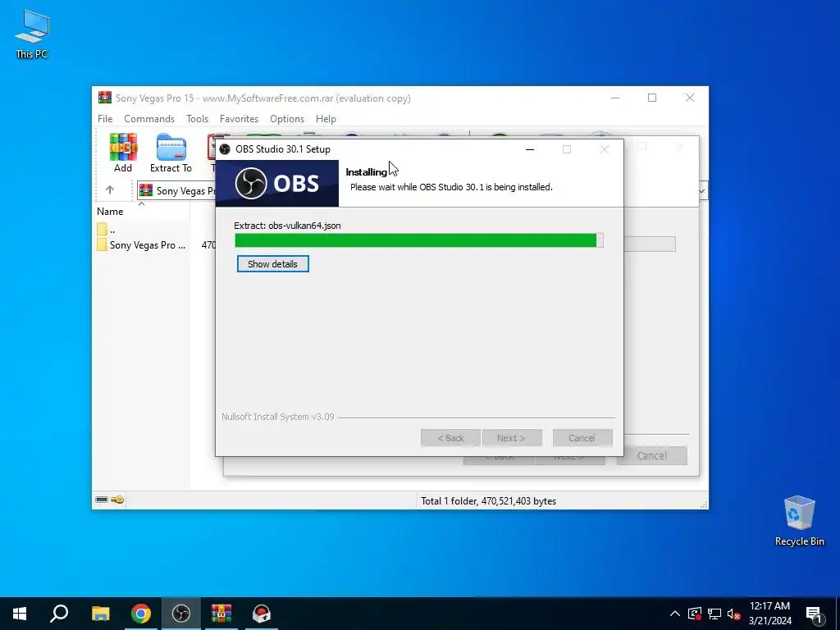Viewport: 840px width, 630px height.
Task: Open the Help menu in WinRAR
Action: [326, 119]
